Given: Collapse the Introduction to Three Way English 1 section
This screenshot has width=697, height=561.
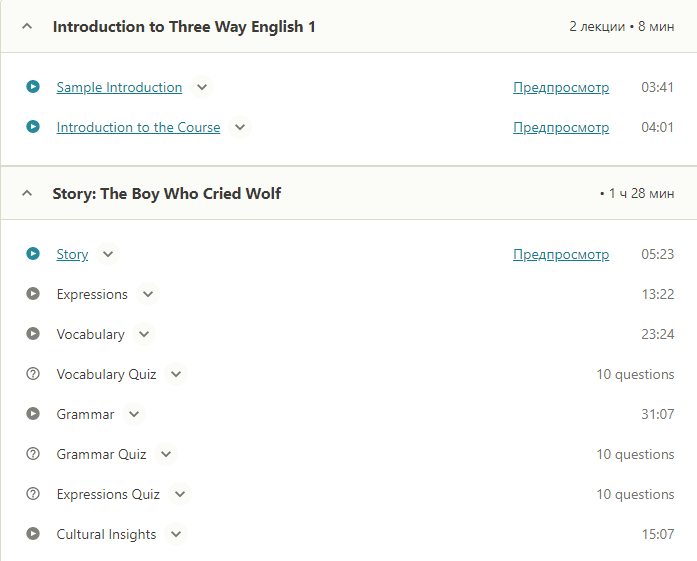Looking at the screenshot, I should coord(27,27).
